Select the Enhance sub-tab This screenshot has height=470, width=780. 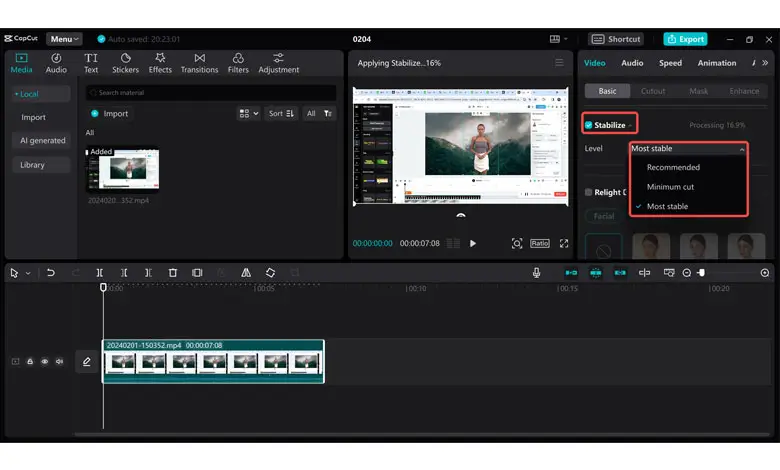point(744,91)
